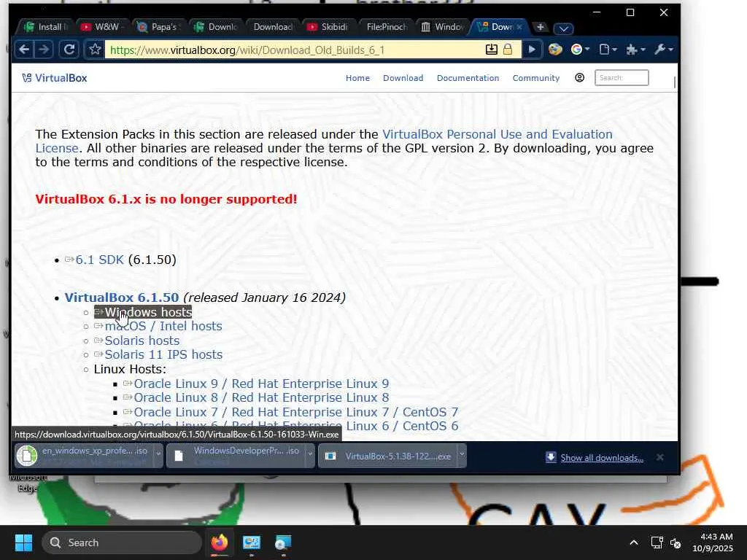Expand options for en_windows_xp iso download

click(158, 456)
